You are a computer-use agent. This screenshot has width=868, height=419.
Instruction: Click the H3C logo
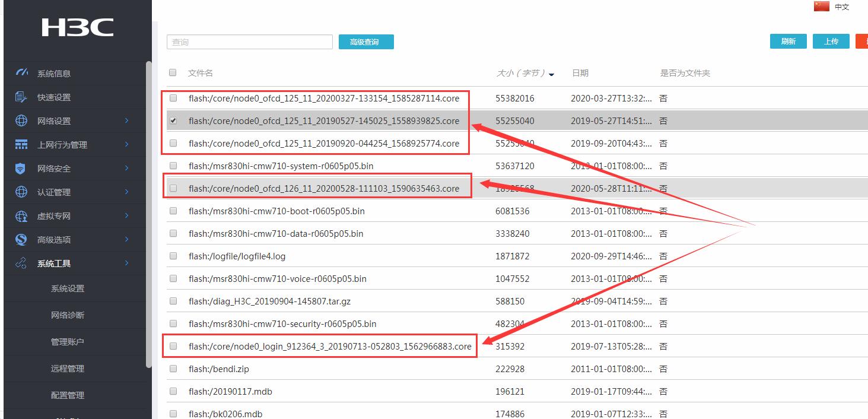[77, 27]
